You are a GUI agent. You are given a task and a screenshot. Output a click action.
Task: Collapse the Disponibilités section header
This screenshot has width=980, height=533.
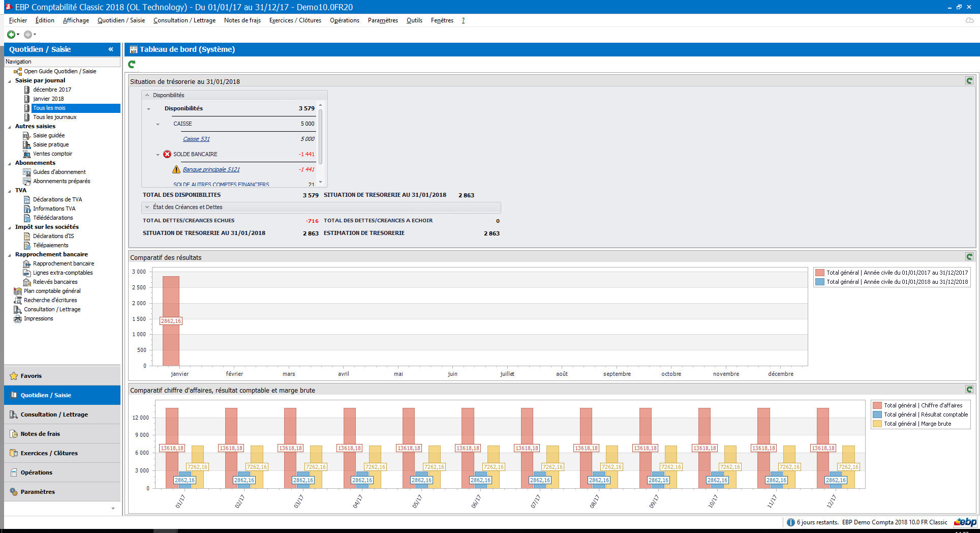[x=147, y=95]
